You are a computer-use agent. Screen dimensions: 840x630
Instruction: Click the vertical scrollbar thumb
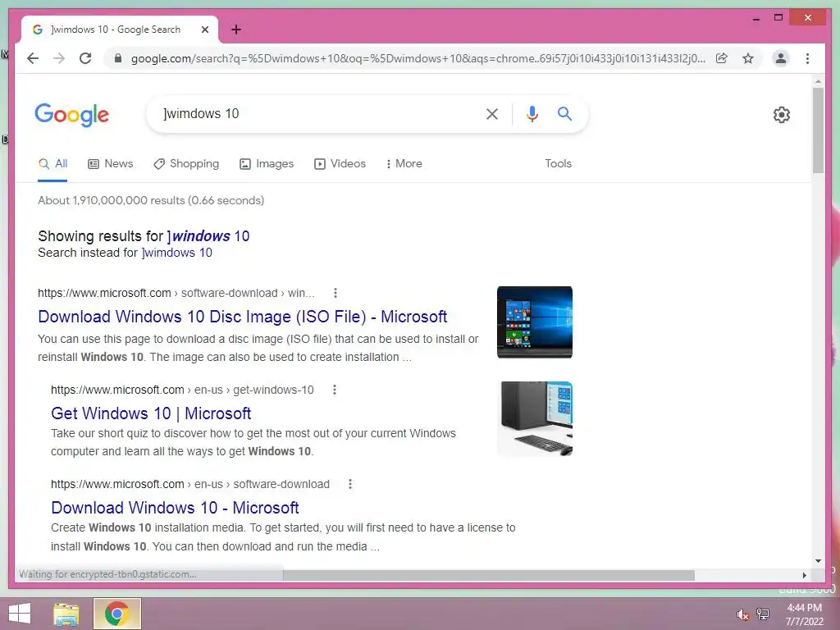[x=818, y=130]
